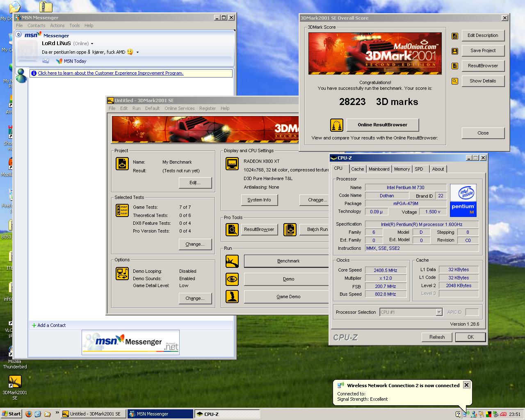Switch to the Cache tab in CPU-Z

tap(357, 169)
